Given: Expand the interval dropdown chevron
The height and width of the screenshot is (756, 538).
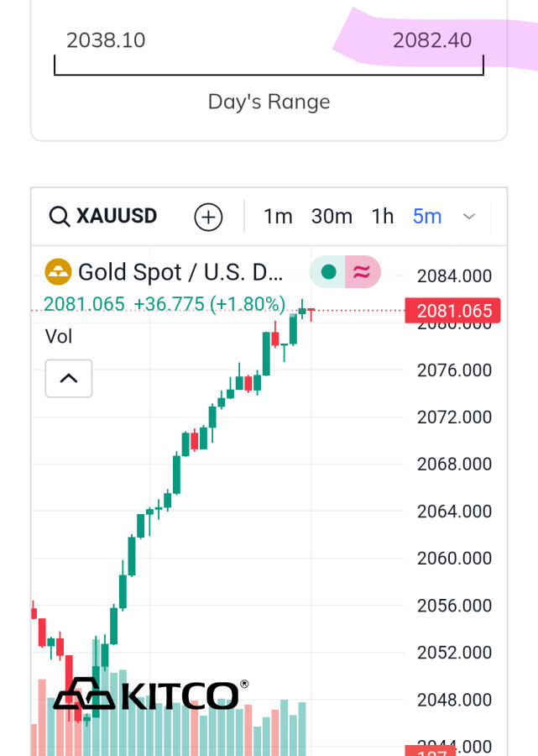Looking at the screenshot, I should (x=469, y=217).
